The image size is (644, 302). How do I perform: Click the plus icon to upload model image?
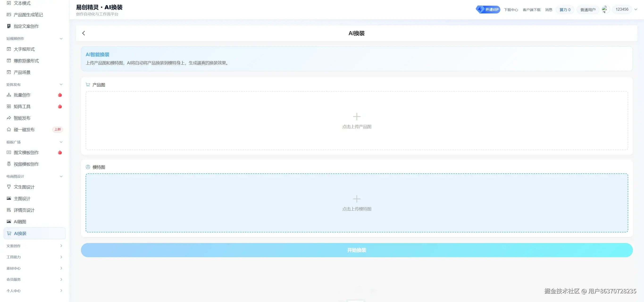[356, 199]
